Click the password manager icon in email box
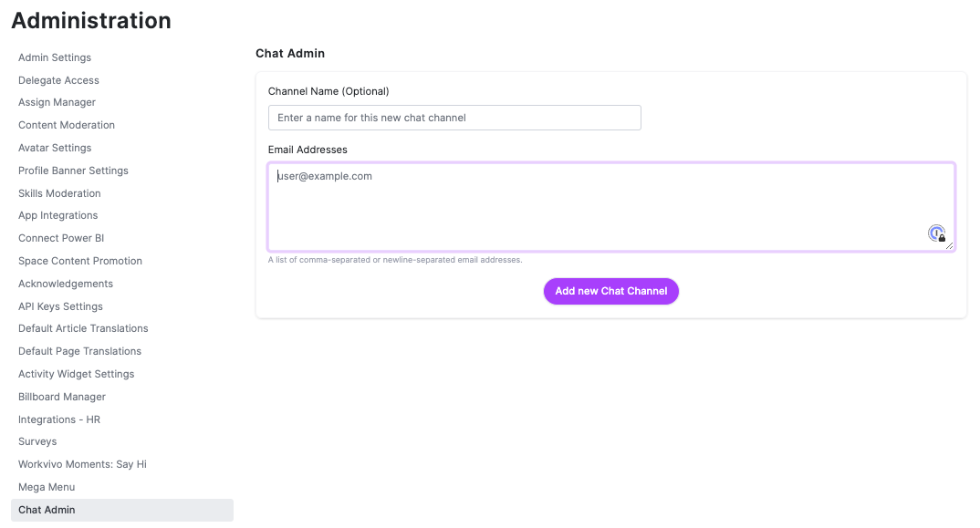The width and height of the screenshot is (980, 528). pos(936,233)
